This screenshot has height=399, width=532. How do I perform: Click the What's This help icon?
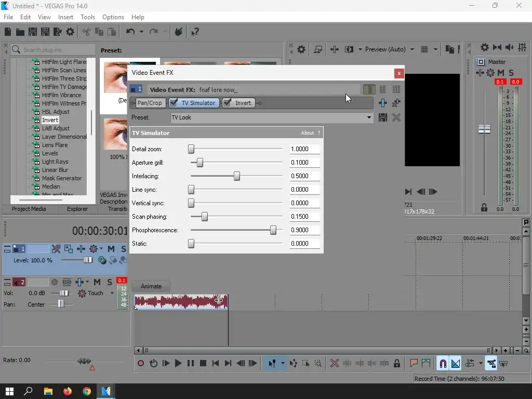point(195,32)
